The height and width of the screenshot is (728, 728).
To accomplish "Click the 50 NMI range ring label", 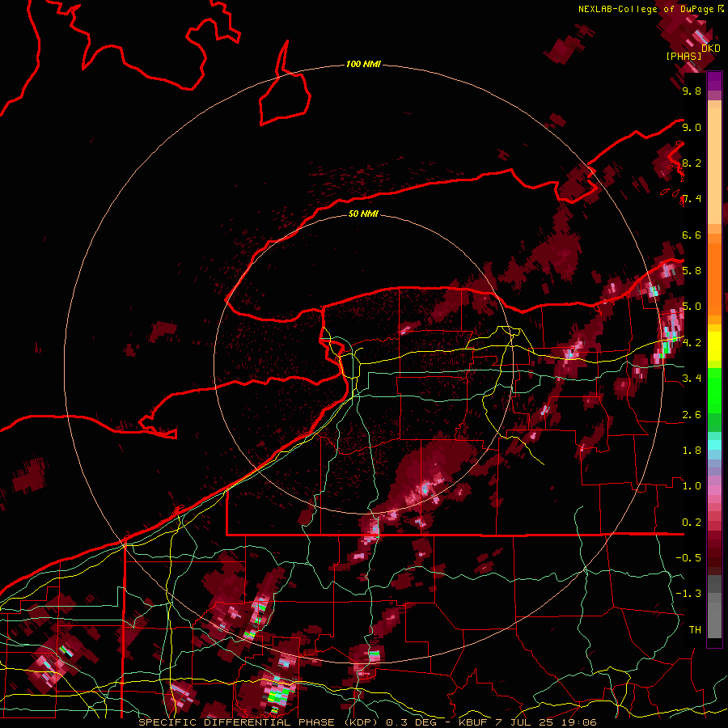I will pyautogui.click(x=363, y=214).
